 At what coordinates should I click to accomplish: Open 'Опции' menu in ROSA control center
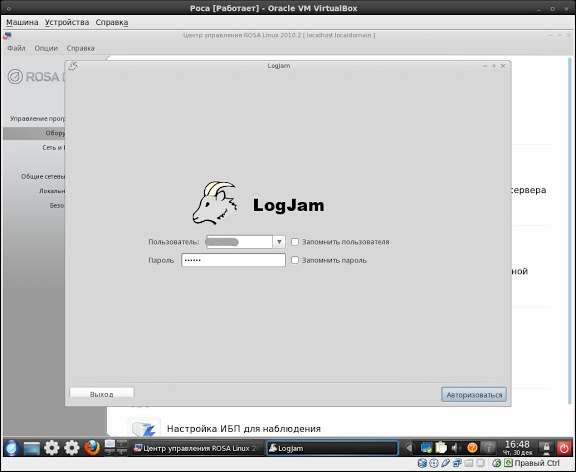[x=46, y=48]
